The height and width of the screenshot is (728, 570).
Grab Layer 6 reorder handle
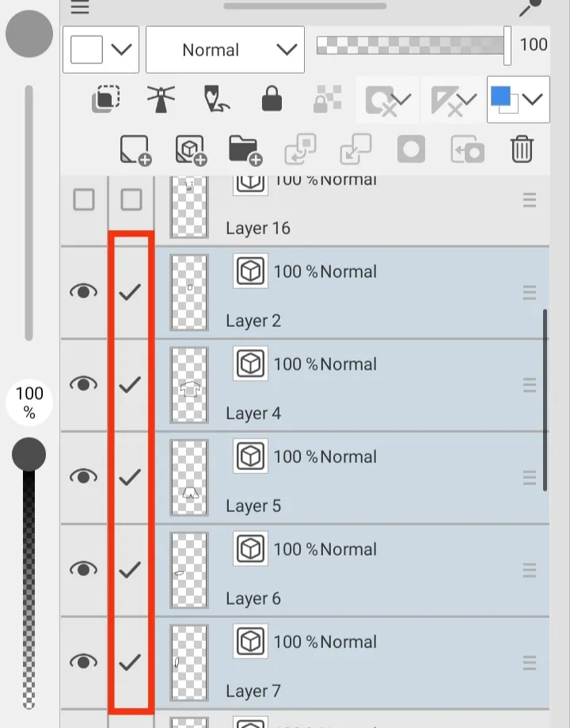pos(530,571)
